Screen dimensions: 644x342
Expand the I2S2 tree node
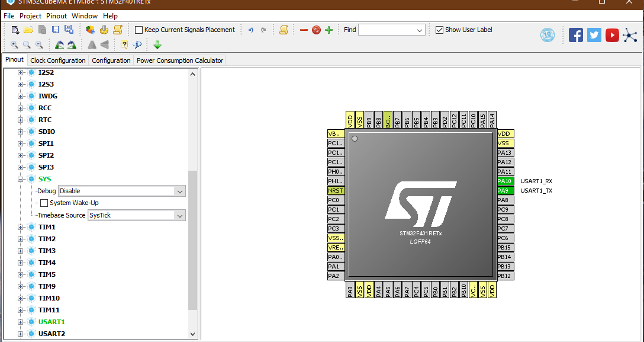coord(20,72)
